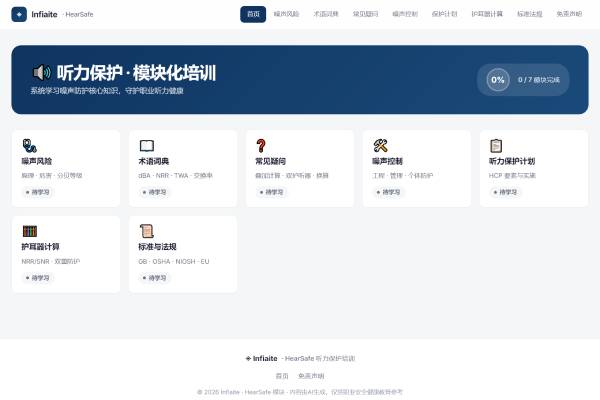Click 待学习 status badge on 常见疑问 card
This screenshot has height=400, width=600.
click(271, 192)
